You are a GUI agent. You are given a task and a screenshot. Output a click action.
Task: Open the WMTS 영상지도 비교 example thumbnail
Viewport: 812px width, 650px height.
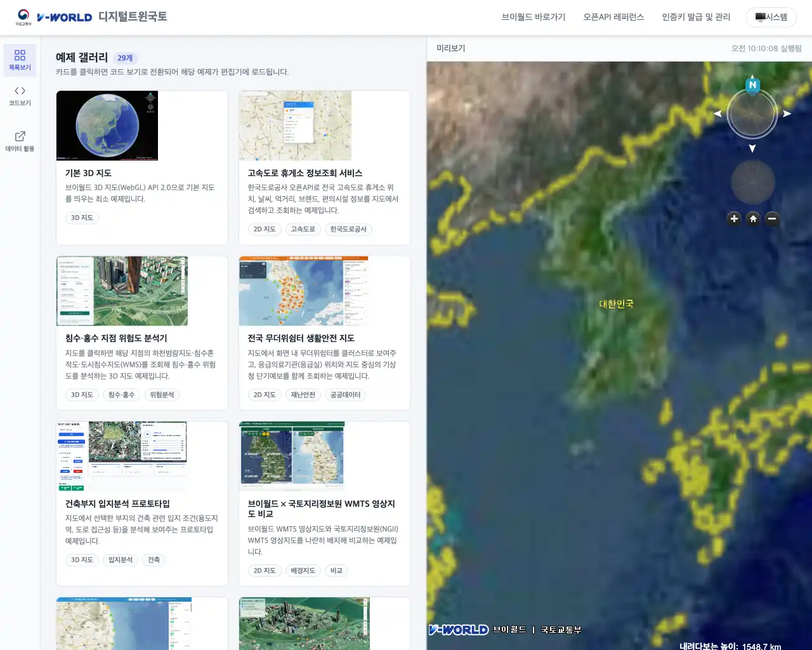[x=292, y=456]
